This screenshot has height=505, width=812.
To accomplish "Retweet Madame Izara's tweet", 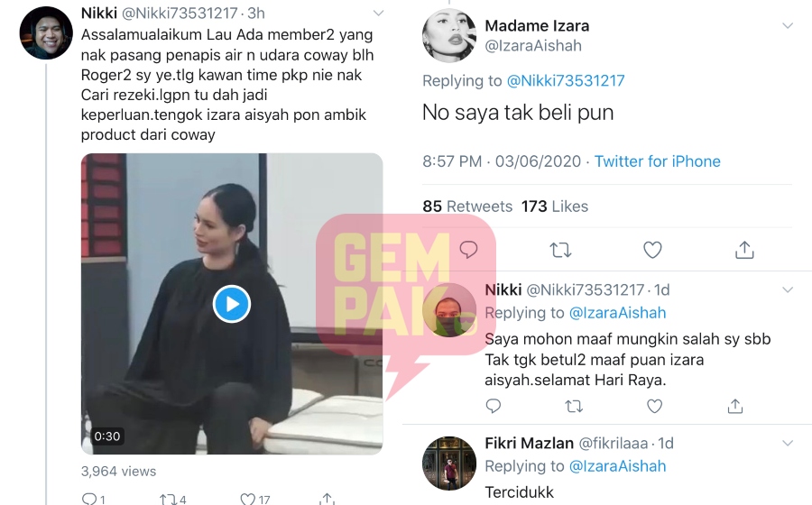I will coord(560,251).
